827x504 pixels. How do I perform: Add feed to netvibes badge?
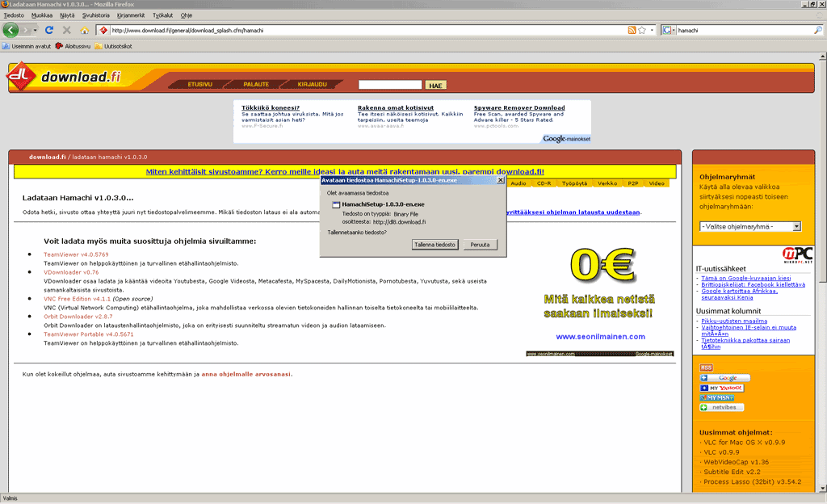(x=721, y=407)
